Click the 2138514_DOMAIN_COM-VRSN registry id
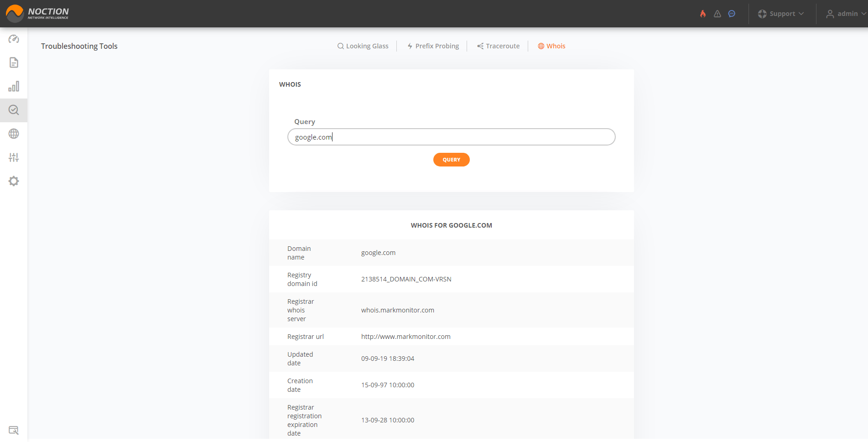The height and width of the screenshot is (442, 868). 406,279
